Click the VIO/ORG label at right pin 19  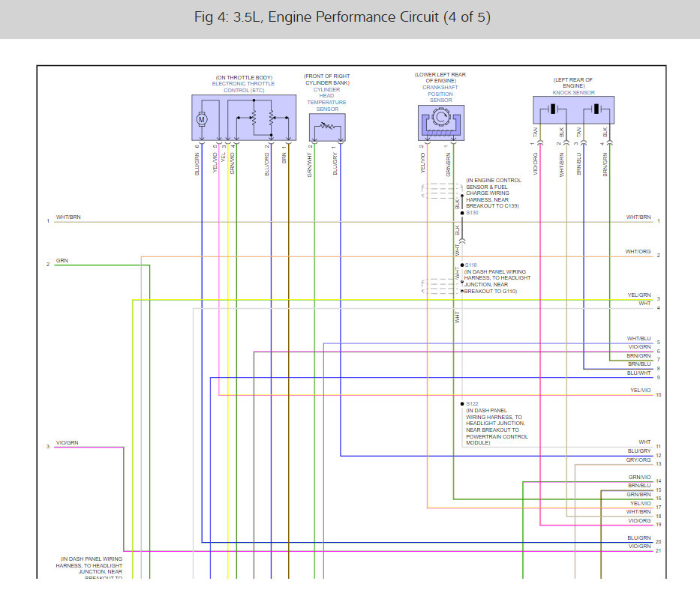[x=640, y=520]
